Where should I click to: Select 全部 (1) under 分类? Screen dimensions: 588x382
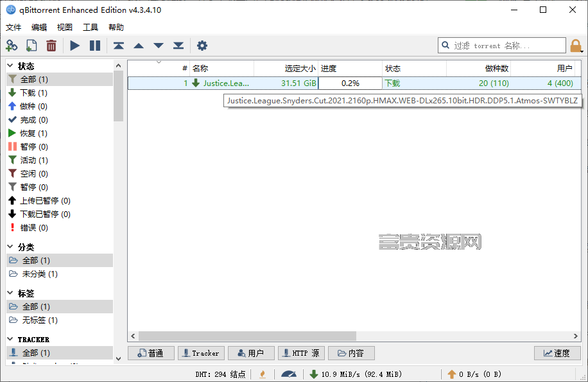[60, 261]
